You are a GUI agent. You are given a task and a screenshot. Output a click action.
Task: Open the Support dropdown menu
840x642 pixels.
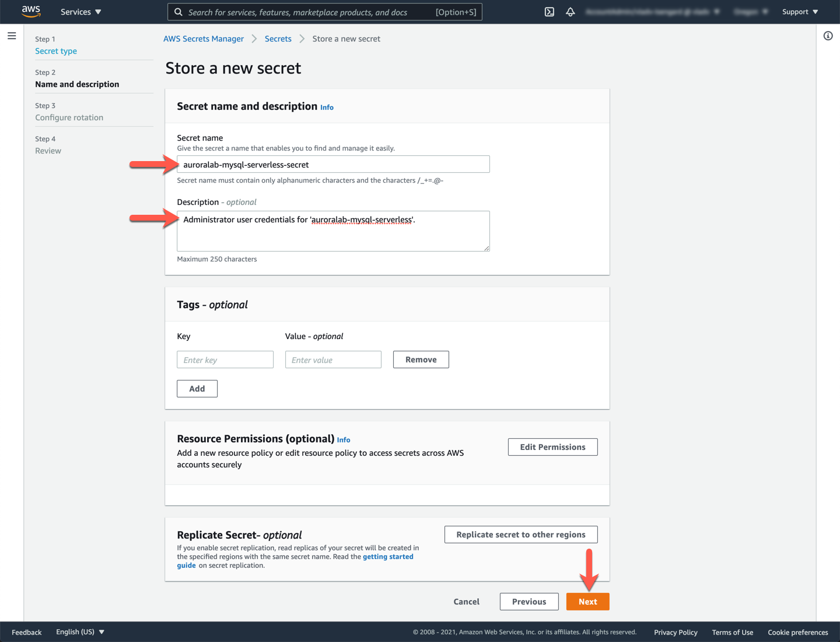[800, 12]
